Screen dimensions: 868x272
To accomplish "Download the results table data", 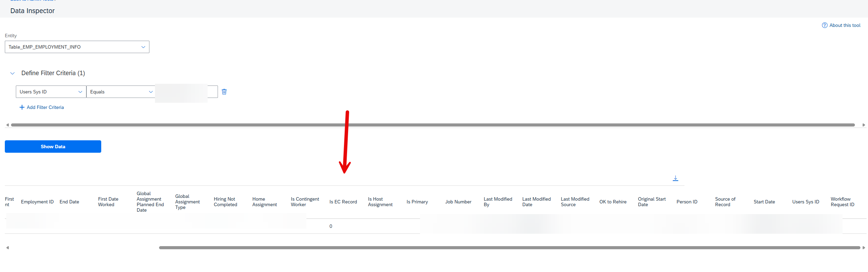I will click(676, 178).
